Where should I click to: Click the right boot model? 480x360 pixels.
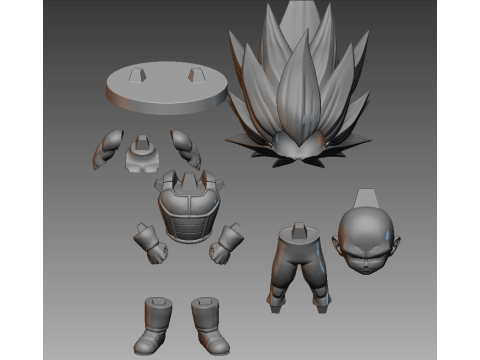[x=210, y=326]
